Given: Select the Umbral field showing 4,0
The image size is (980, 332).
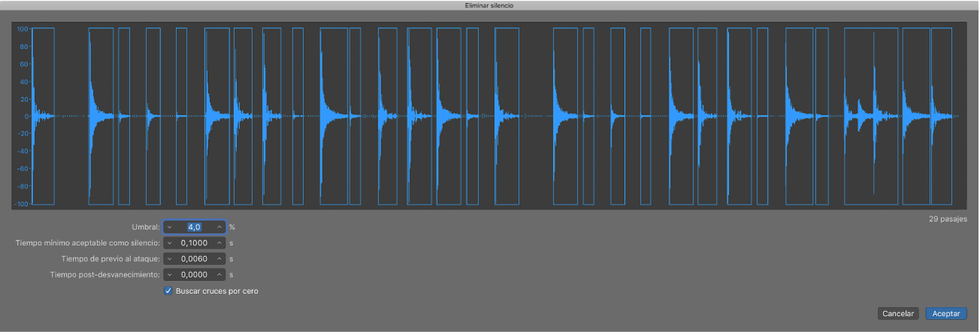Looking at the screenshot, I should click(195, 227).
